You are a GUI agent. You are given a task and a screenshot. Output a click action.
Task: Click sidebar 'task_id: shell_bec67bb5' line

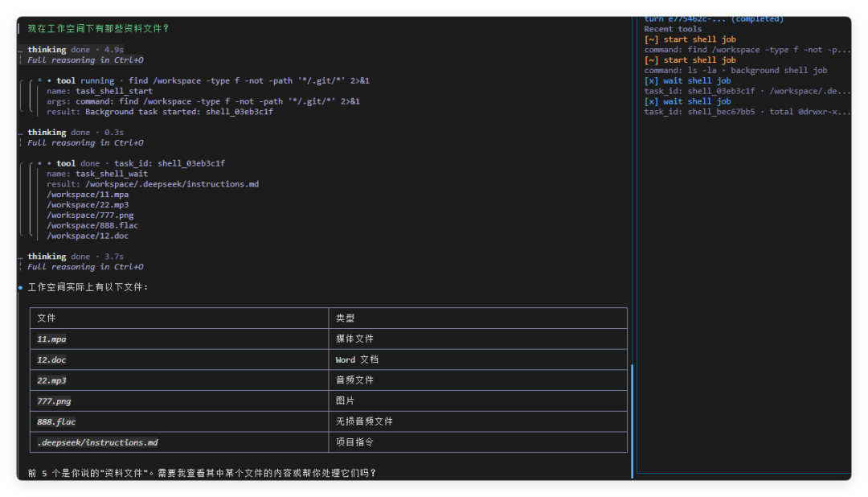(747, 112)
